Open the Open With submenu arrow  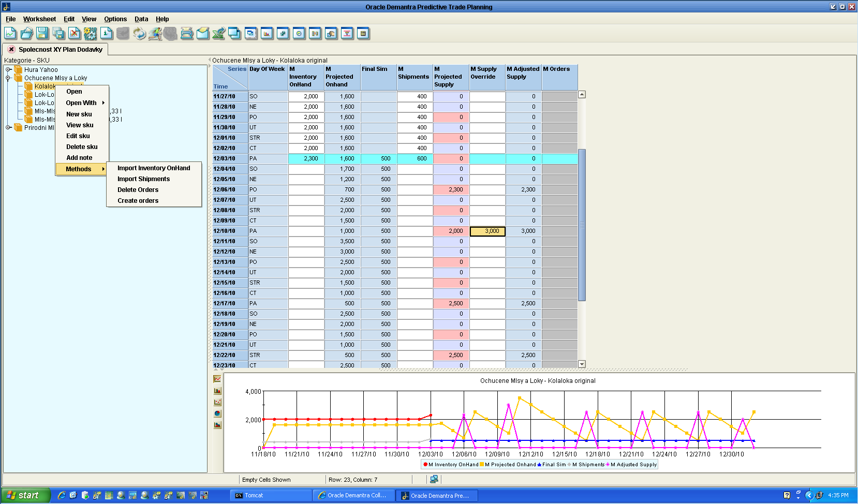tap(103, 103)
